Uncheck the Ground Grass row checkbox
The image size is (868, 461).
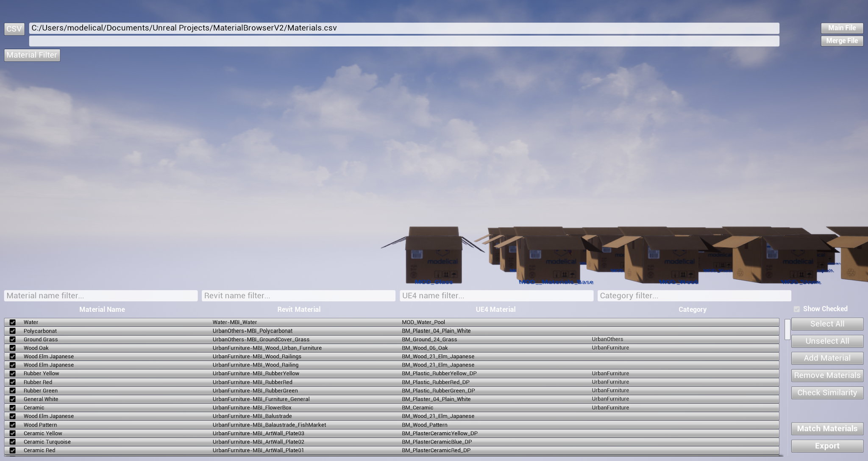point(13,339)
